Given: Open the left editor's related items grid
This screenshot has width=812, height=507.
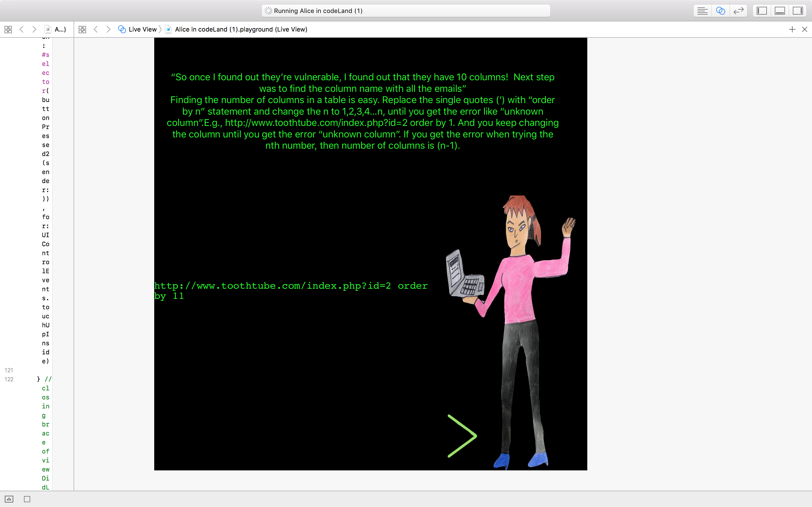Looking at the screenshot, I should (x=8, y=30).
